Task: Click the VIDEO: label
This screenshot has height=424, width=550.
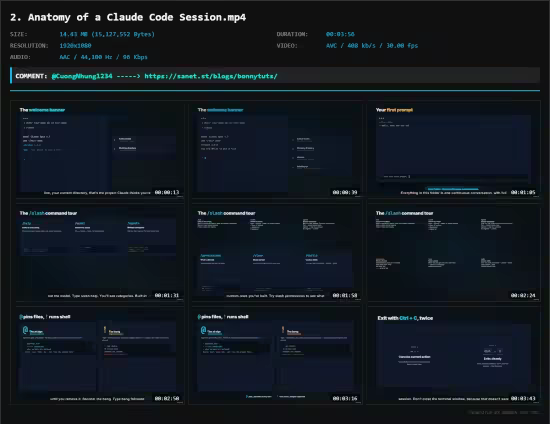Action: 287,46
